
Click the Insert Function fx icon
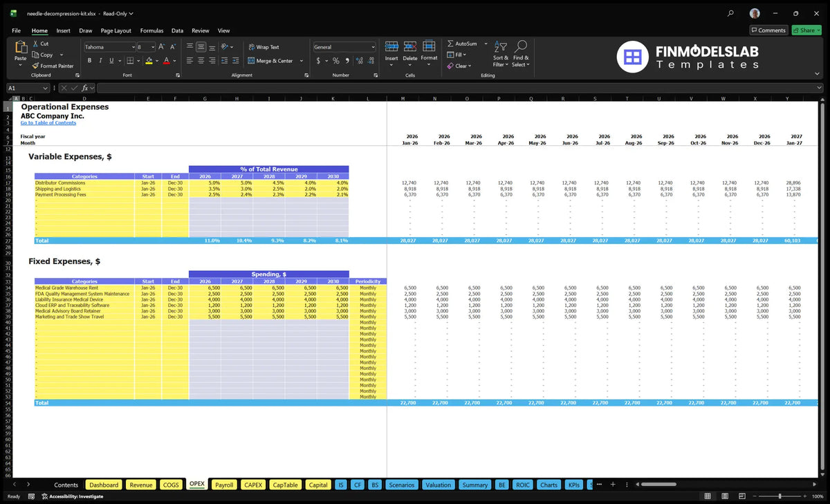click(x=85, y=88)
